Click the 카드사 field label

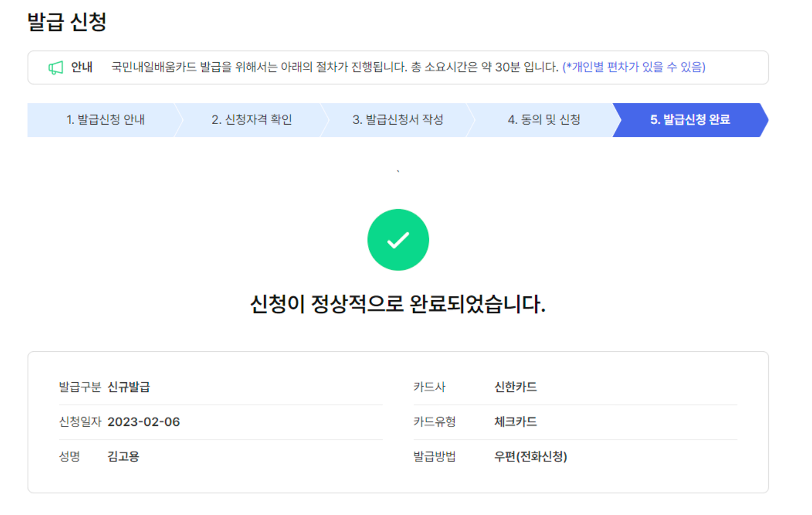point(429,387)
